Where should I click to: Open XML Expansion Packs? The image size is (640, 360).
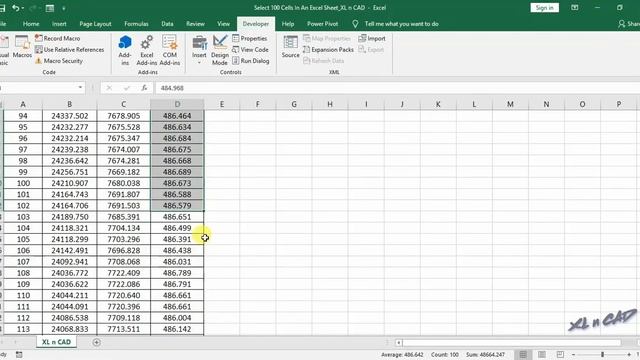(328, 49)
